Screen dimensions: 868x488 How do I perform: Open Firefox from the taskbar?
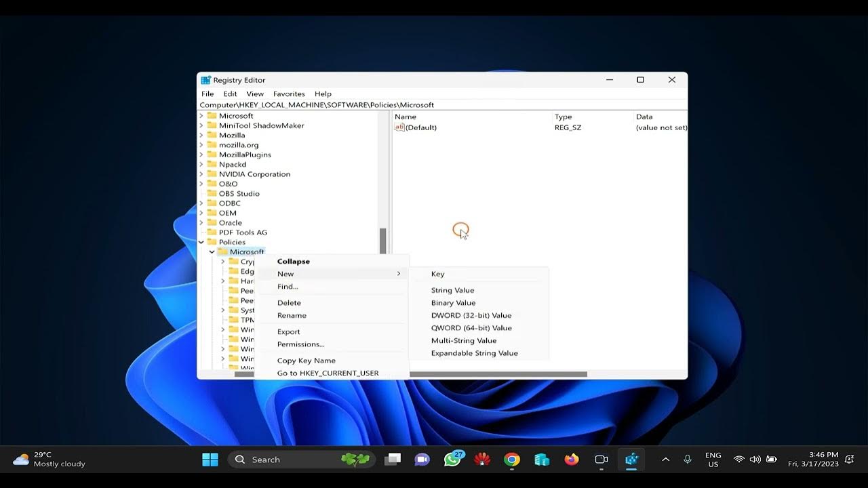tap(572, 460)
